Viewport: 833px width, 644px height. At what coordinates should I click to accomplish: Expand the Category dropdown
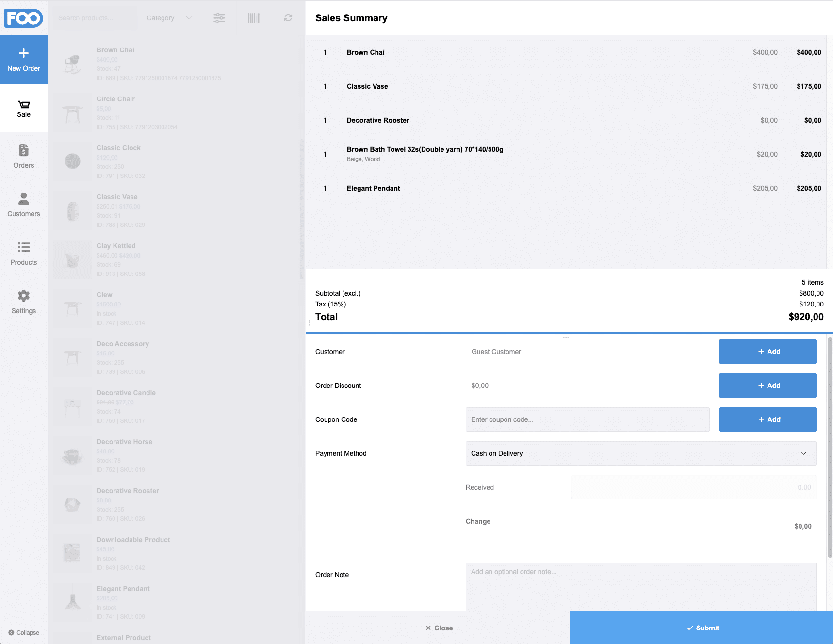(x=169, y=18)
